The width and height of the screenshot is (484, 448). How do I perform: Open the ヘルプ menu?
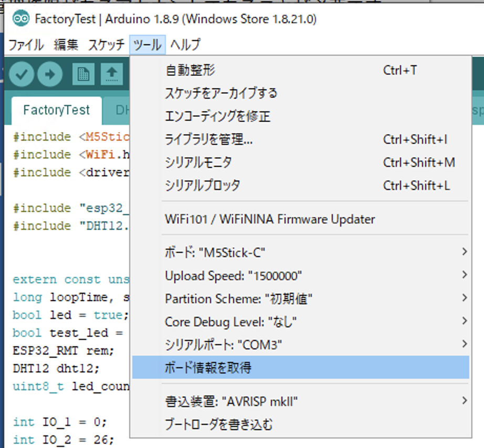185,45
